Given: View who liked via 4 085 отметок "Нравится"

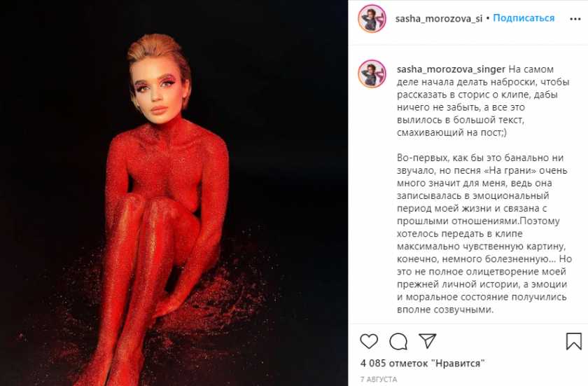Looking at the screenshot, I should point(423,363).
